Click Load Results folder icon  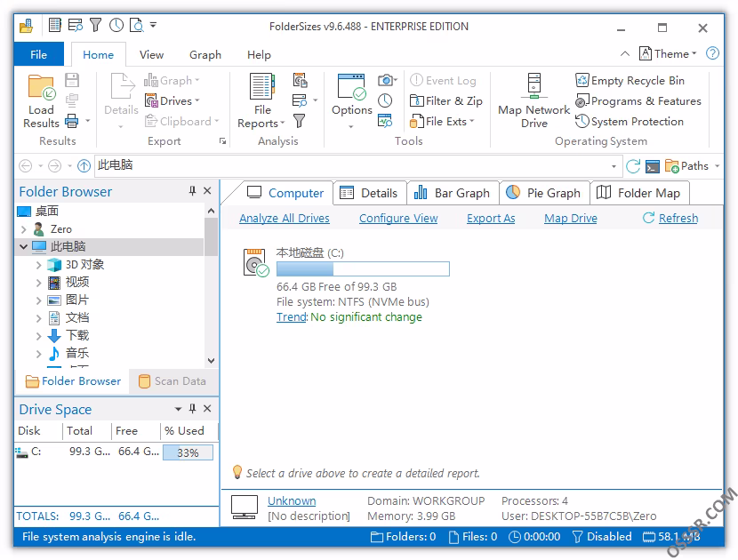tap(42, 87)
